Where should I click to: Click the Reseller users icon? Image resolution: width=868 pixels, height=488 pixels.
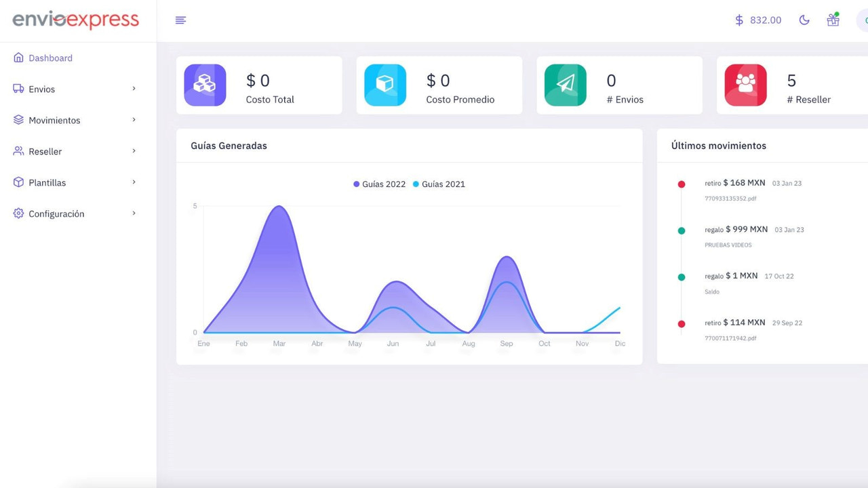point(18,151)
